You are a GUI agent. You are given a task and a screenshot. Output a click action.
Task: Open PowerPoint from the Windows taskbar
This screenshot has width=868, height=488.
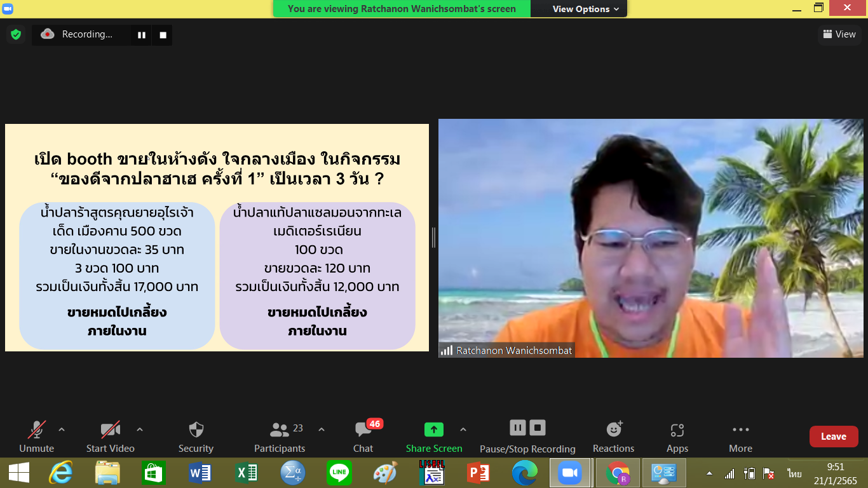pyautogui.click(x=478, y=473)
